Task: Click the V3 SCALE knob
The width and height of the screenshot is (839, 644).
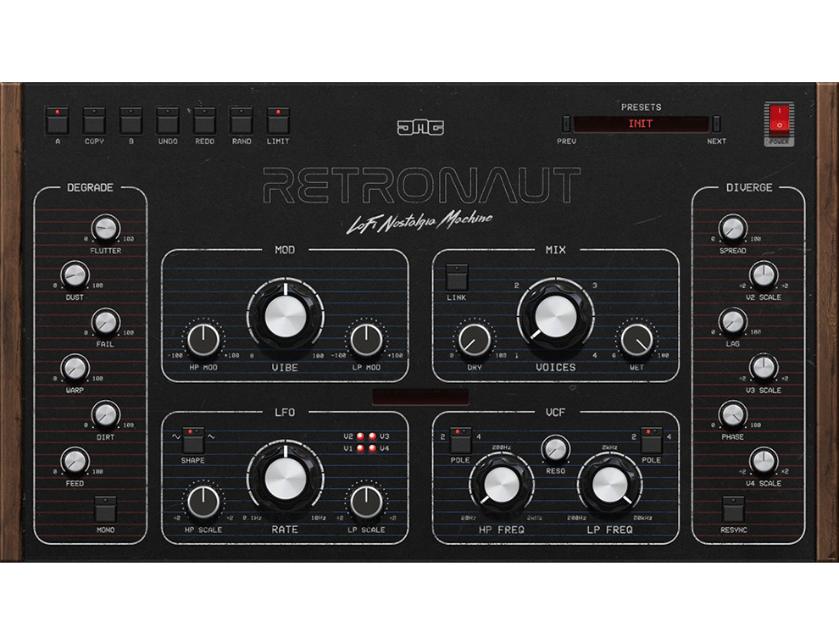Action: coord(763,368)
